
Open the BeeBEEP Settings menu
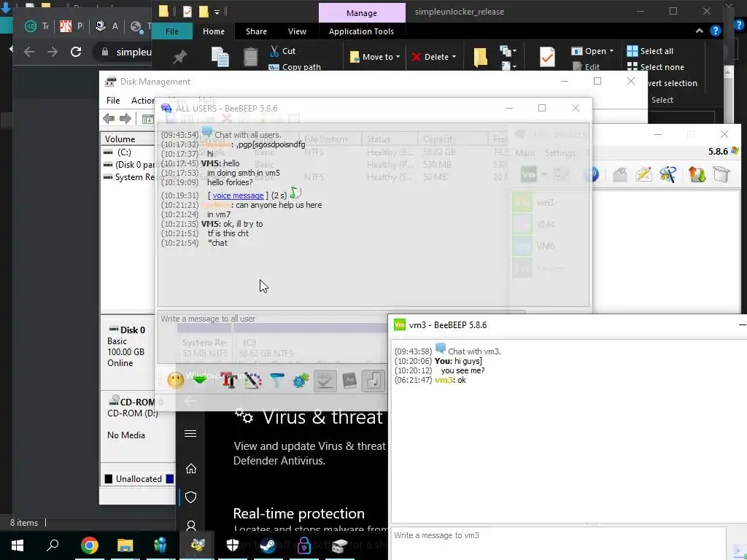pyautogui.click(x=560, y=153)
